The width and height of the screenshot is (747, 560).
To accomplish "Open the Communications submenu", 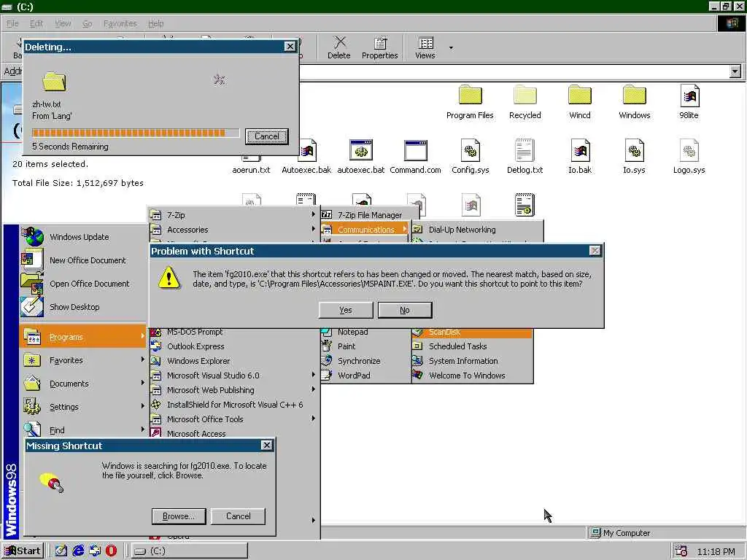I will [365, 230].
